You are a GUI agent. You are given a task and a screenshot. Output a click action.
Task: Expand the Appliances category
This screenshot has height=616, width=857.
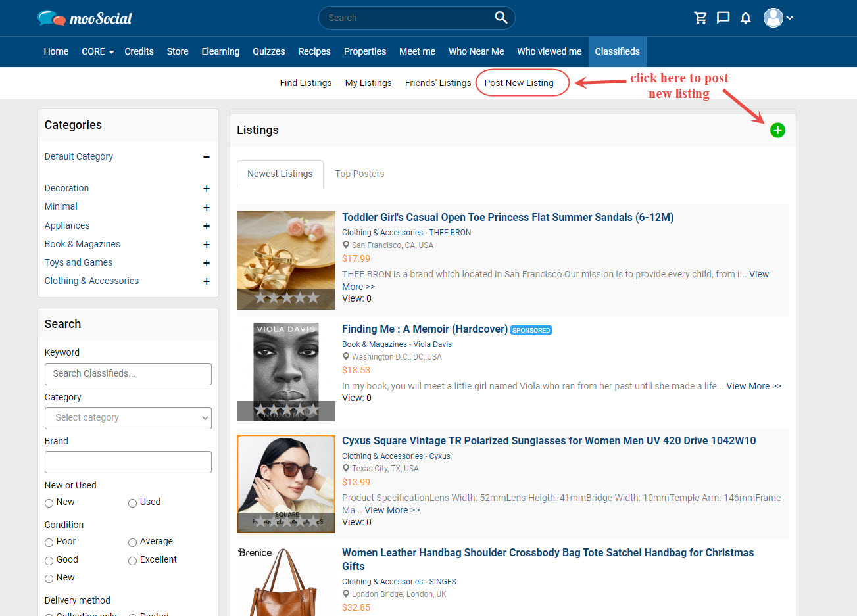point(207,226)
